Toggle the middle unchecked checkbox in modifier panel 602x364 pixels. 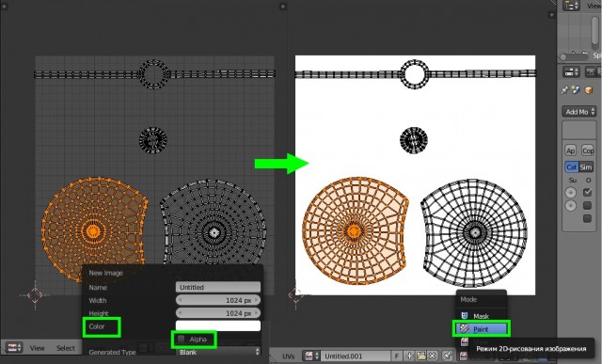pyautogui.click(x=587, y=205)
